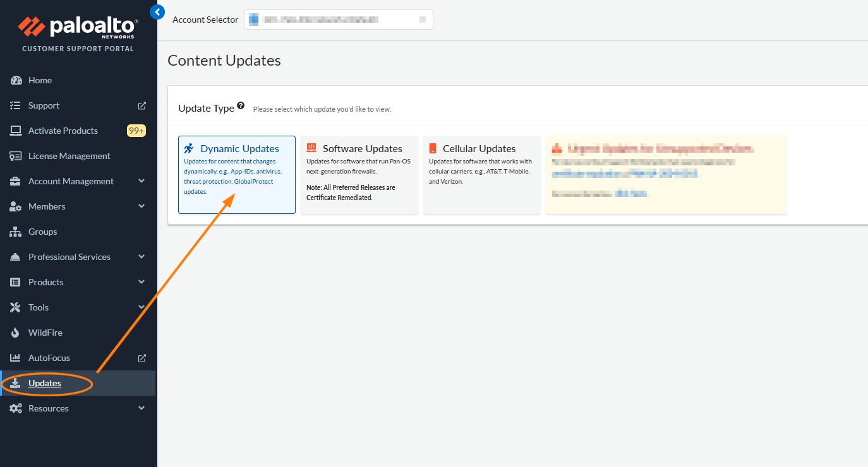Click the Account Management briefcase icon

(x=16, y=181)
